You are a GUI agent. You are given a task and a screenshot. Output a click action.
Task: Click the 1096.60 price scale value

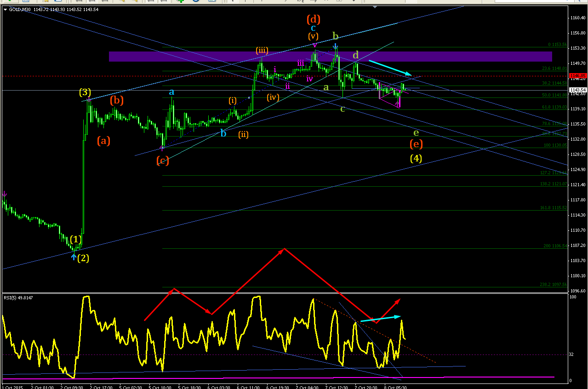click(x=577, y=291)
